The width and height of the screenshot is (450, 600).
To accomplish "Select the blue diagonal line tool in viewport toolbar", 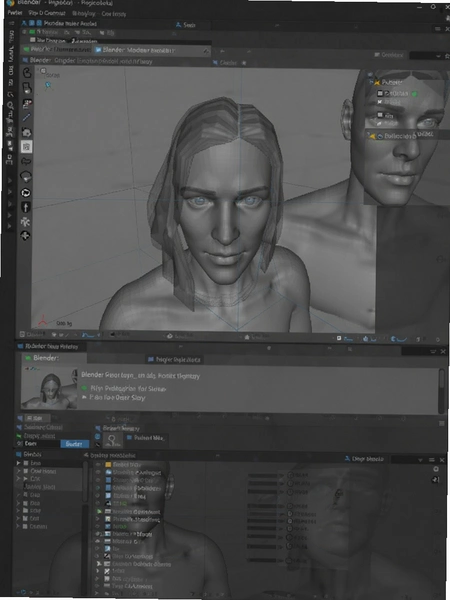I will coord(27,117).
